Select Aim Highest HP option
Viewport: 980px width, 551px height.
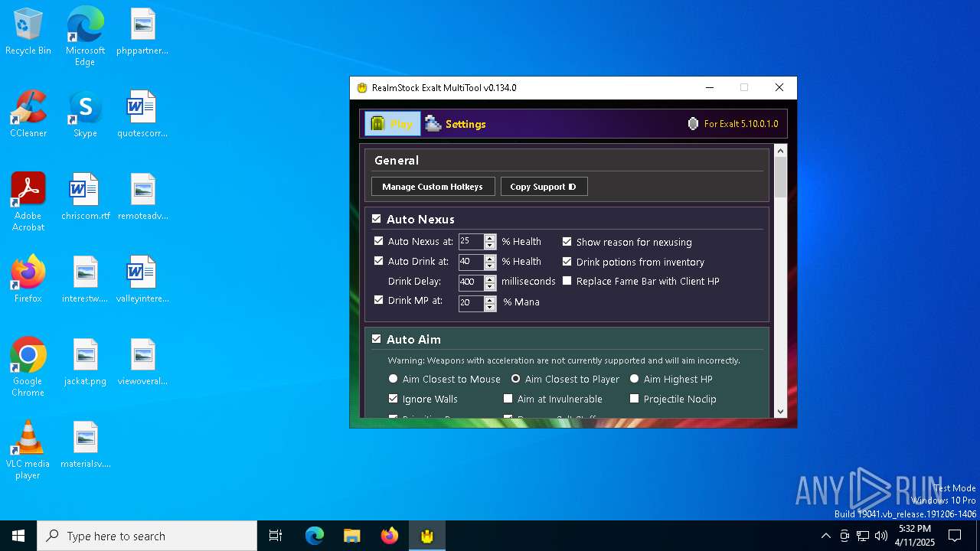click(635, 379)
